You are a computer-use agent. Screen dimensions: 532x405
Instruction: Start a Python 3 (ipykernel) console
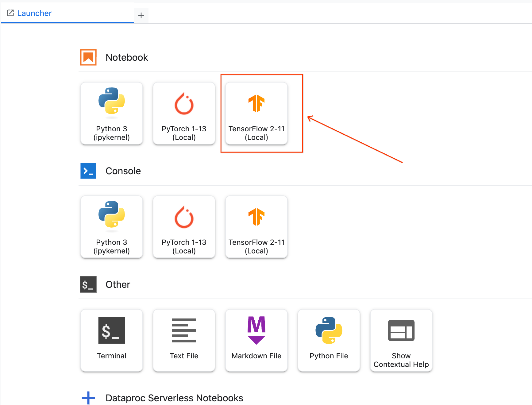click(112, 227)
